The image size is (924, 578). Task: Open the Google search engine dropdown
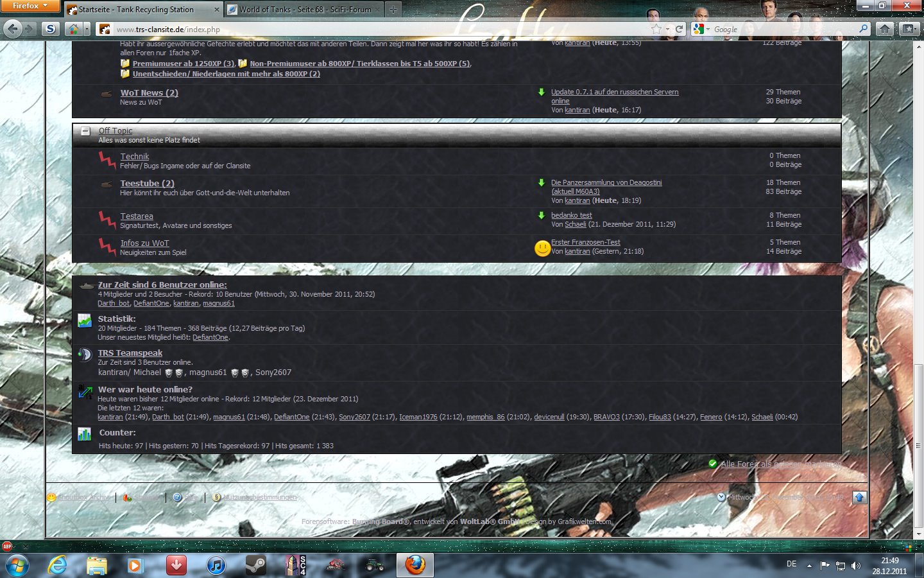click(x=701, y=29)
